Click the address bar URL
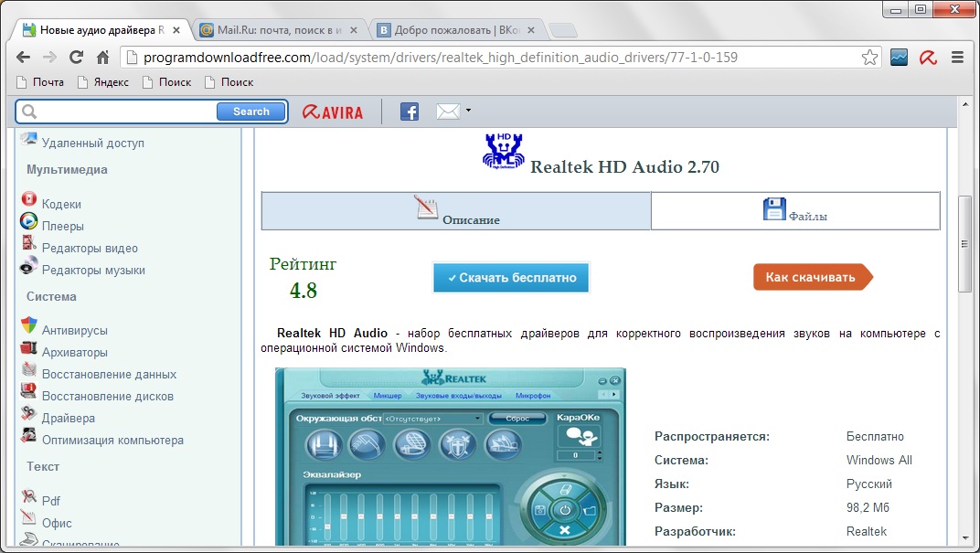 [441, 58]
